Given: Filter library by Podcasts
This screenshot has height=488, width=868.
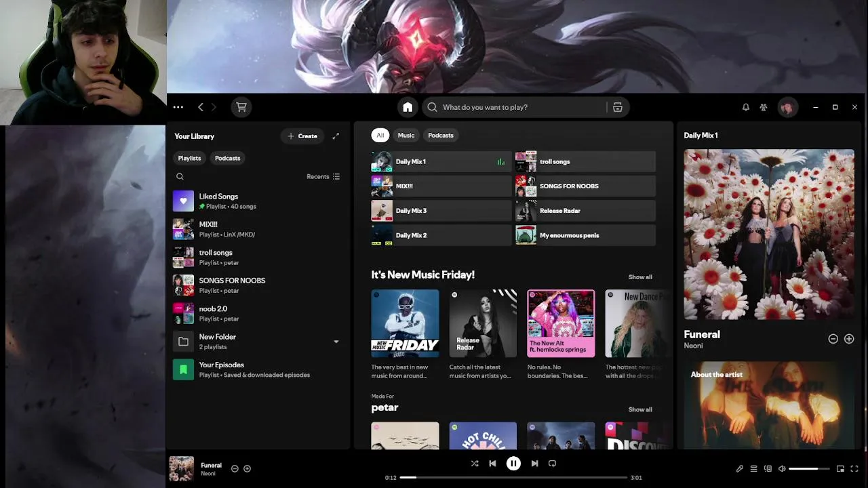Looking at the screenshot, I should click(x=227, y=158).
